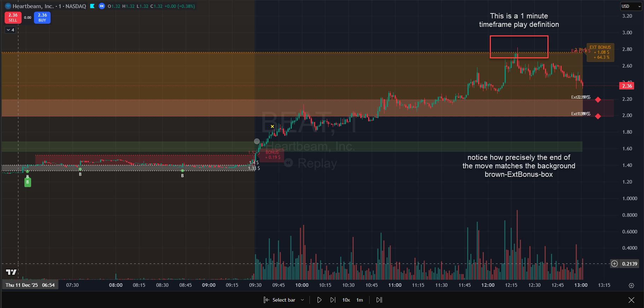
Task: Click the red diamond at Ext2 level
Action: coord(598,100)
